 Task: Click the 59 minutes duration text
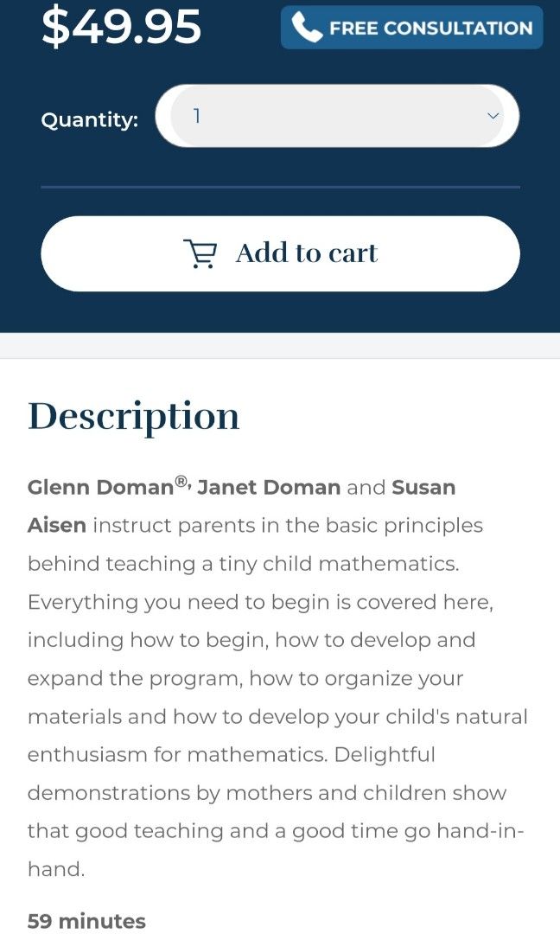[86, 921]
